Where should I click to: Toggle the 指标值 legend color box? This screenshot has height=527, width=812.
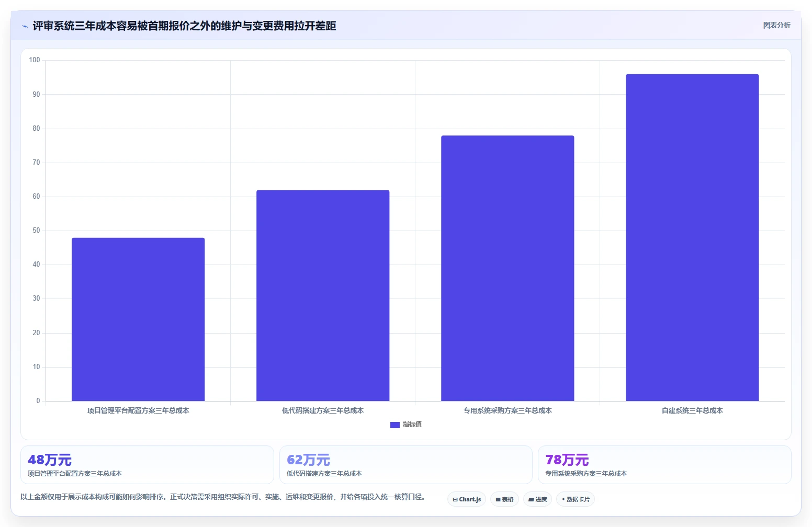point(395,425)
